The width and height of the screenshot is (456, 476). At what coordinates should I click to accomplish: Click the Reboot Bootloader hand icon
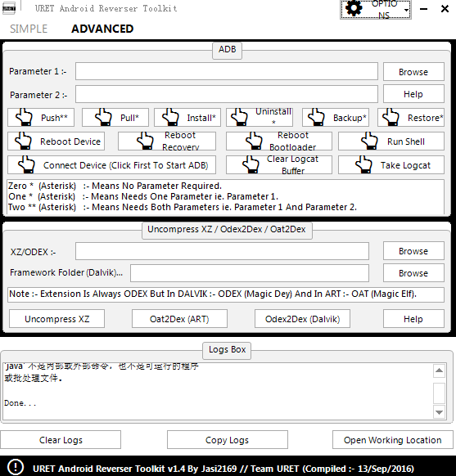(254, 141)
